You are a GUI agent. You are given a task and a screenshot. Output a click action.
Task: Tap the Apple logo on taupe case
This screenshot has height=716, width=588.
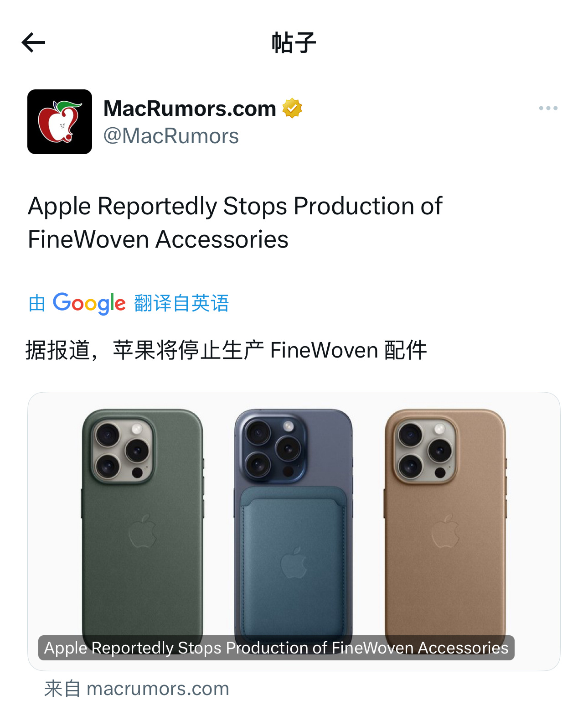(x=445, y=530)
